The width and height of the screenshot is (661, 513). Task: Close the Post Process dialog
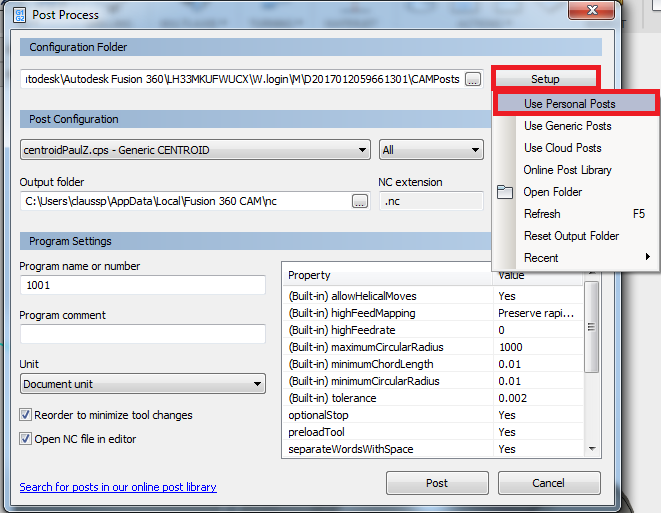(591, 10)
